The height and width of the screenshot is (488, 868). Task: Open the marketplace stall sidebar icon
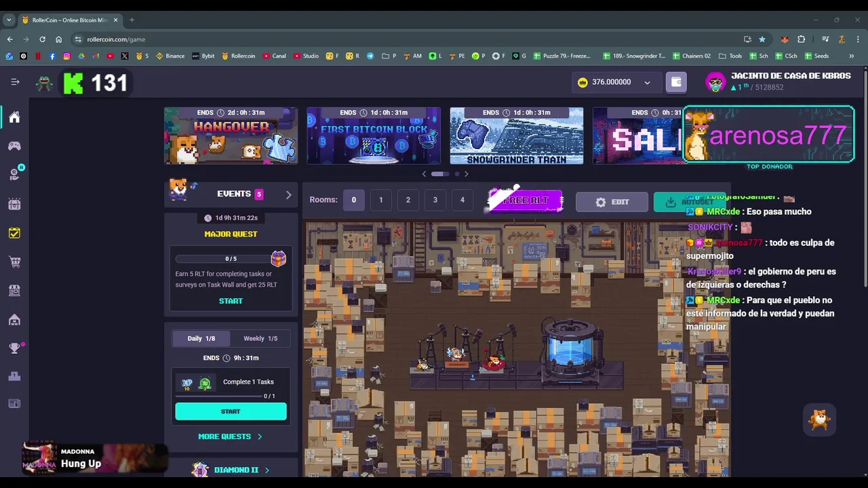(x=14, y=290)
